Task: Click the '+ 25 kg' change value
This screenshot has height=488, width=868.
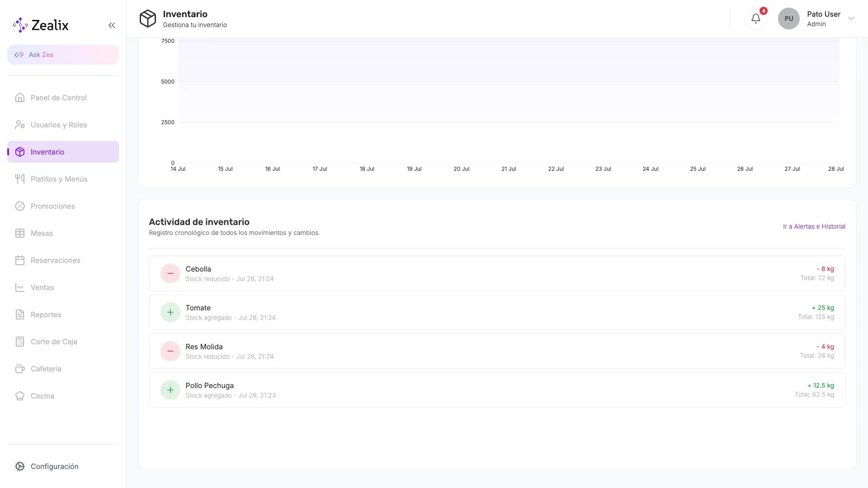Action: pyautogui.click(x=823, y=308)
